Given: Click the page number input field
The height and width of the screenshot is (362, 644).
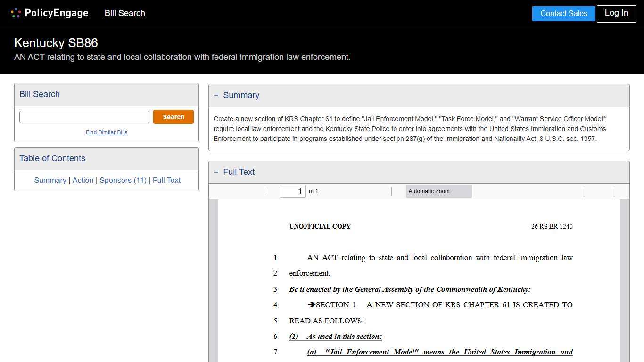Looking at the screenshot, I should pyautogui.click(x=292, y=191).
